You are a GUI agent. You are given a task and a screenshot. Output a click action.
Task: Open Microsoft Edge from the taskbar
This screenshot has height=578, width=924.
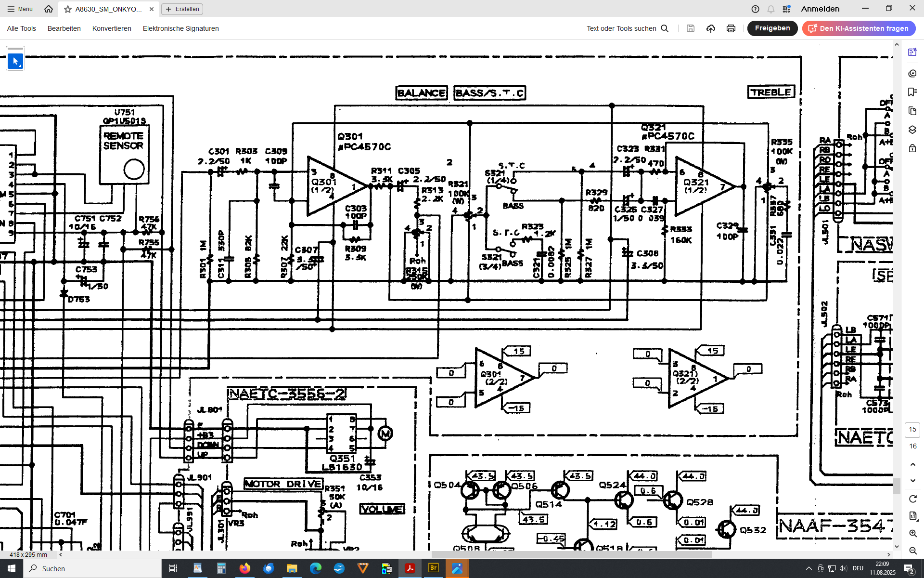click(x=315, y=568)
